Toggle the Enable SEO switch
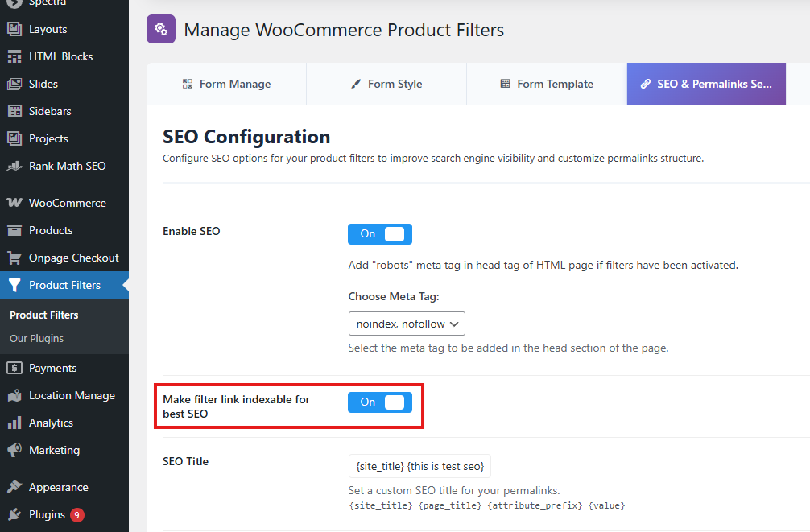810x532 pixels. [x=380, y=234]
